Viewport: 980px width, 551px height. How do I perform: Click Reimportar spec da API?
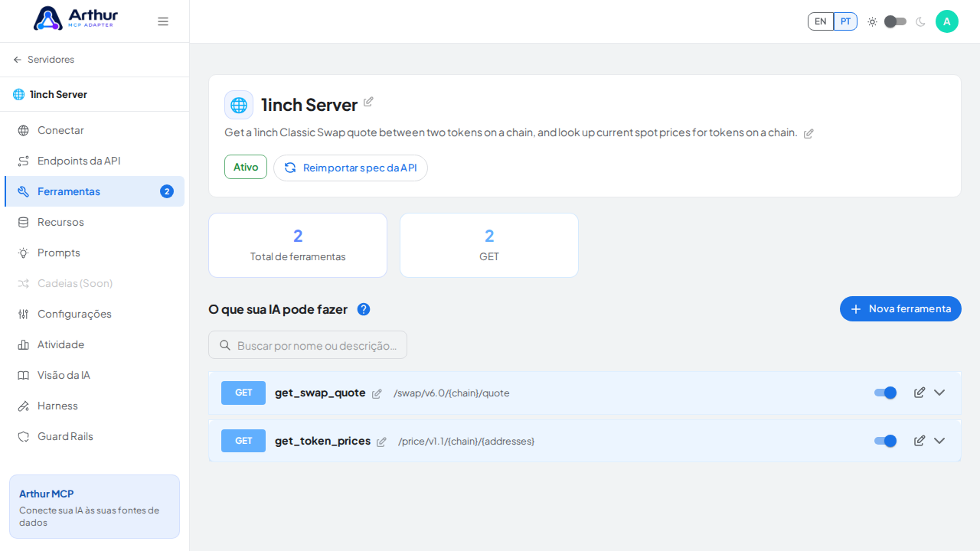coord(351,168)
